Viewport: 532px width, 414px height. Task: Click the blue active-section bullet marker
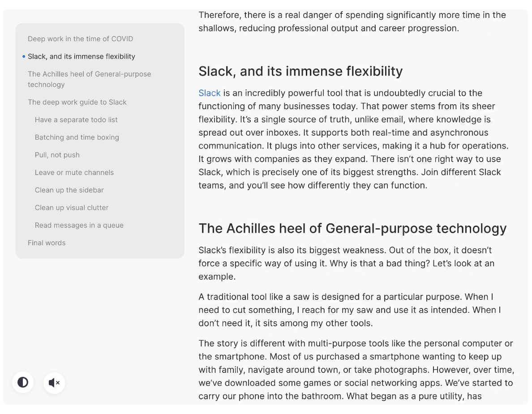click(24, 57)
